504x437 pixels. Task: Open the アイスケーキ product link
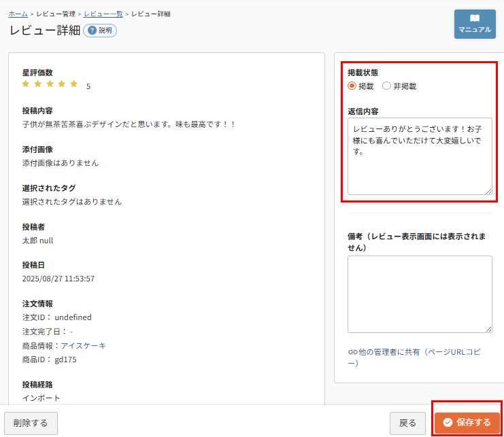coord(83,345)
